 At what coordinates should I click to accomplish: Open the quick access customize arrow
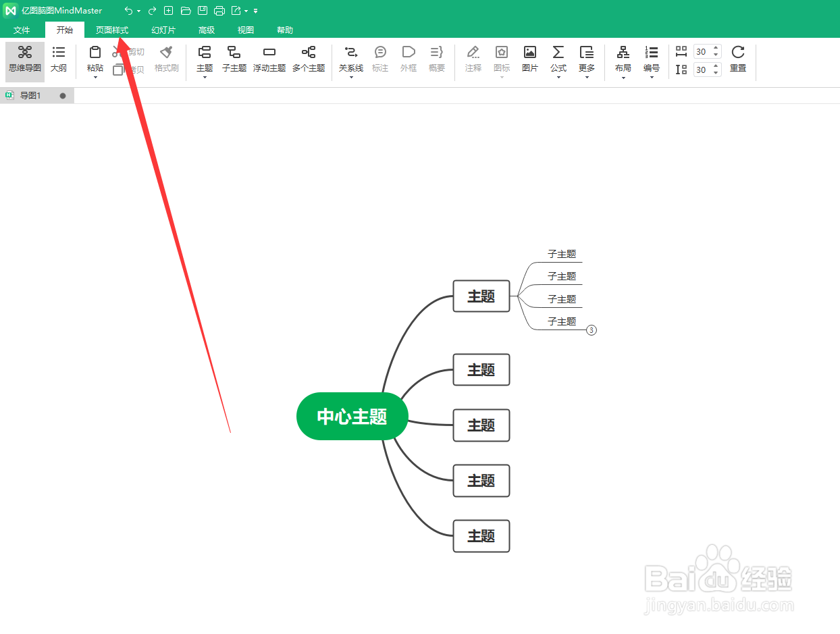256,11
